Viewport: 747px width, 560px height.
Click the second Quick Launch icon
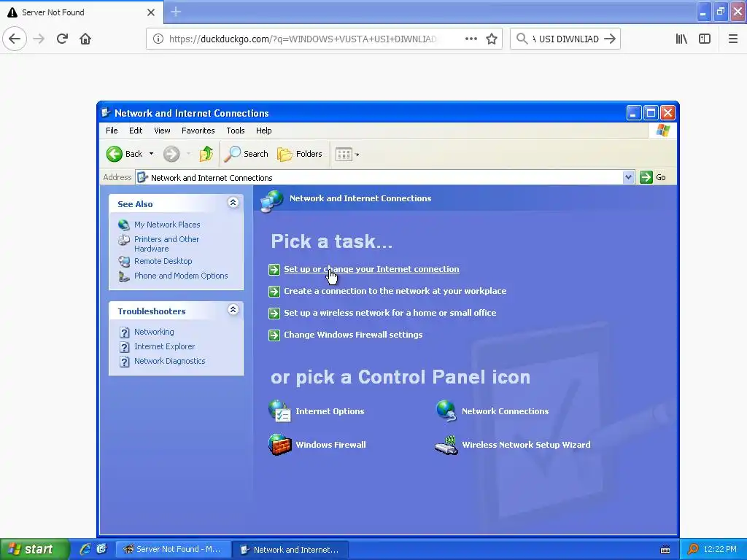click(101, 550)
